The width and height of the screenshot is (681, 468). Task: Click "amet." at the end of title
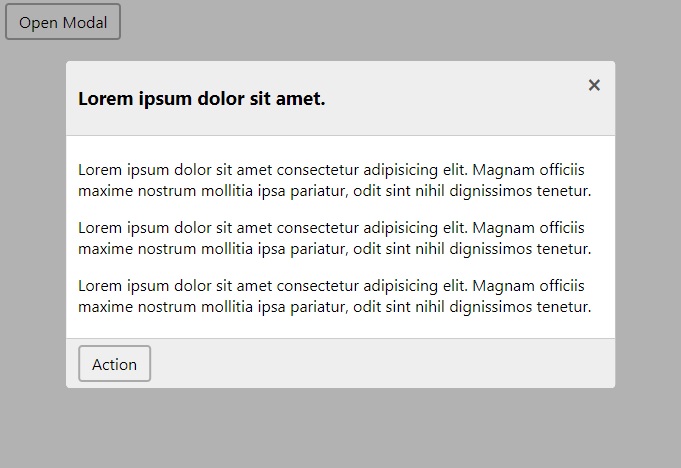click(303, 99)
